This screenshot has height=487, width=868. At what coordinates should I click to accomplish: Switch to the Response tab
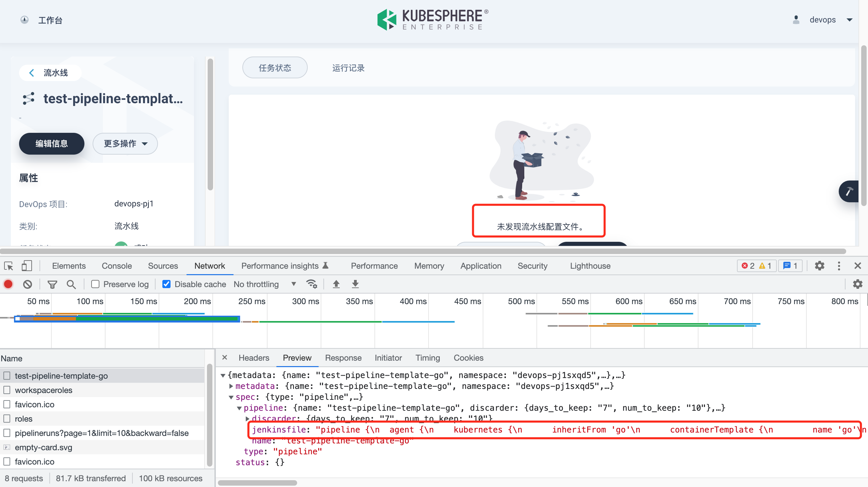[343, 358]
